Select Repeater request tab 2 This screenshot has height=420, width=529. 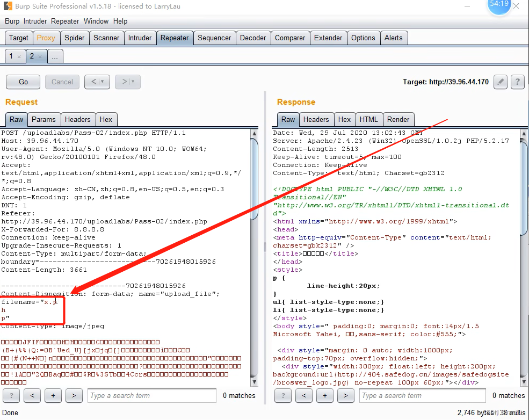32,56
